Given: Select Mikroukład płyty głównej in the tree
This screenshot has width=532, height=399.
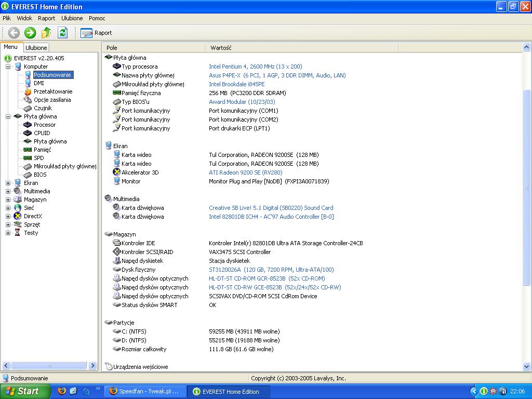Looking at the screenshot, I should 65,166.
